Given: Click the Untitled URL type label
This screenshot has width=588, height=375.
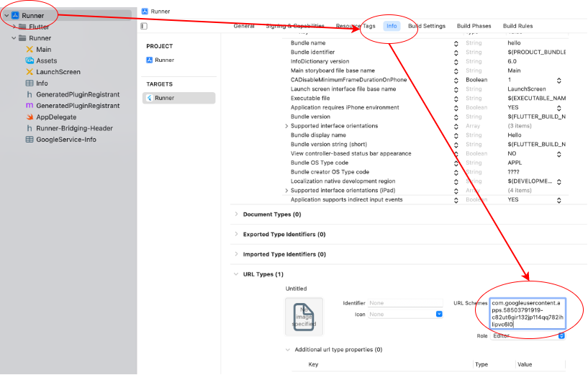Looking at the screenshot, I should pos(296,289).
